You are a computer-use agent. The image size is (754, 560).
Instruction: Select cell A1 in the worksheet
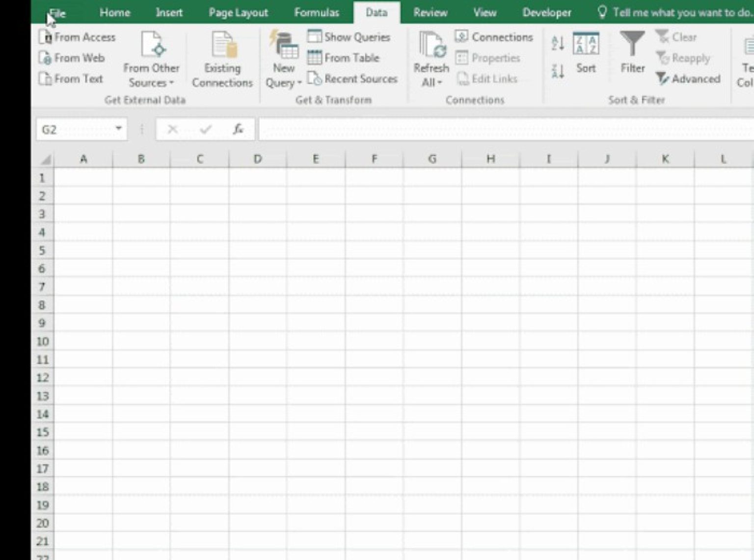click(83, 178)
